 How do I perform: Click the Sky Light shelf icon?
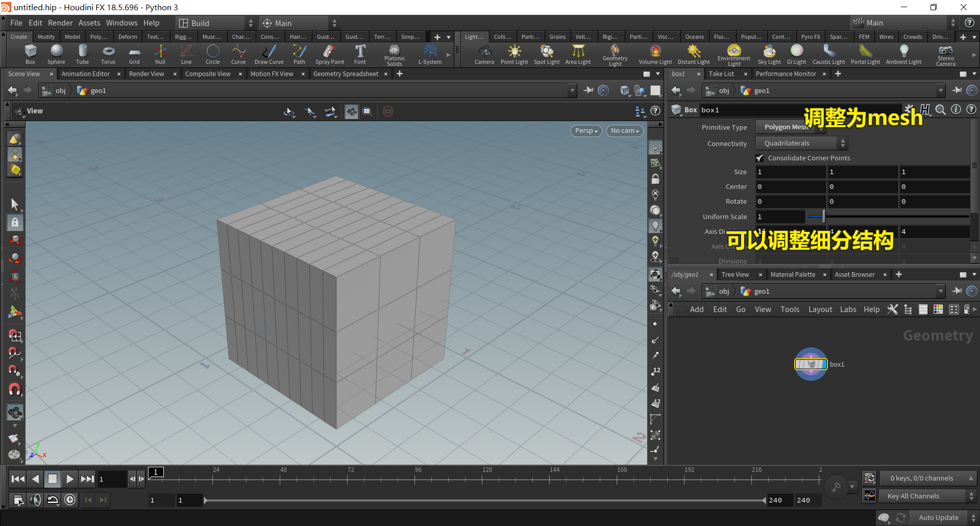point(769,54)
